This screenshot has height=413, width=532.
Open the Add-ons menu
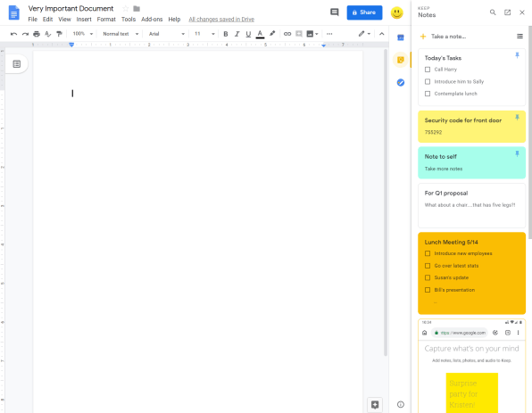(152, 20)
